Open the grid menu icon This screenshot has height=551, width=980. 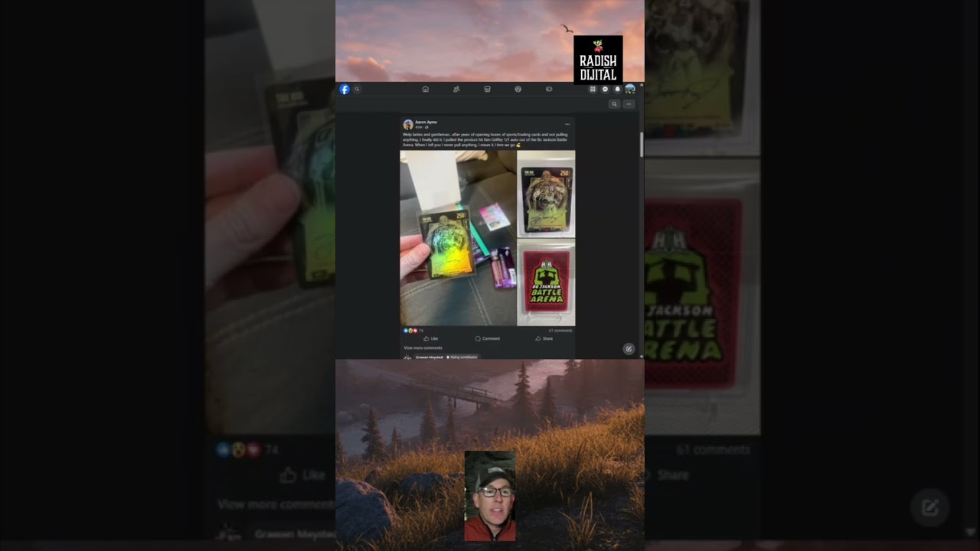(x=593, y=90)
